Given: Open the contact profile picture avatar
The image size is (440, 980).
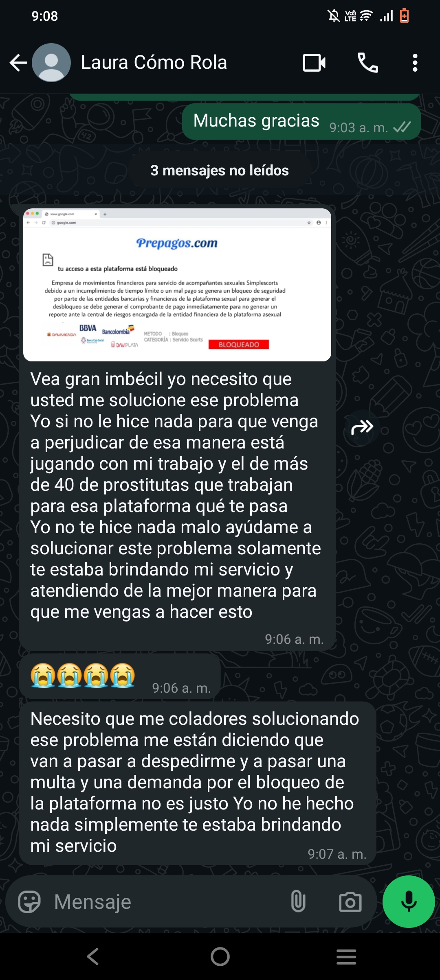Looking at the screenshot, I should click(51, 63).
